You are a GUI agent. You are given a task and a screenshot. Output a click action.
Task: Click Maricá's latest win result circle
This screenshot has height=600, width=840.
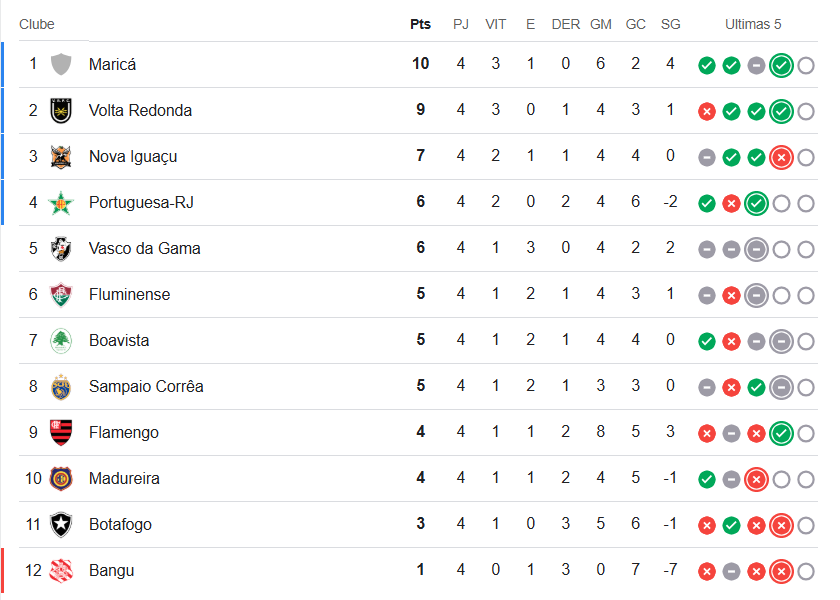click(781, 65)
